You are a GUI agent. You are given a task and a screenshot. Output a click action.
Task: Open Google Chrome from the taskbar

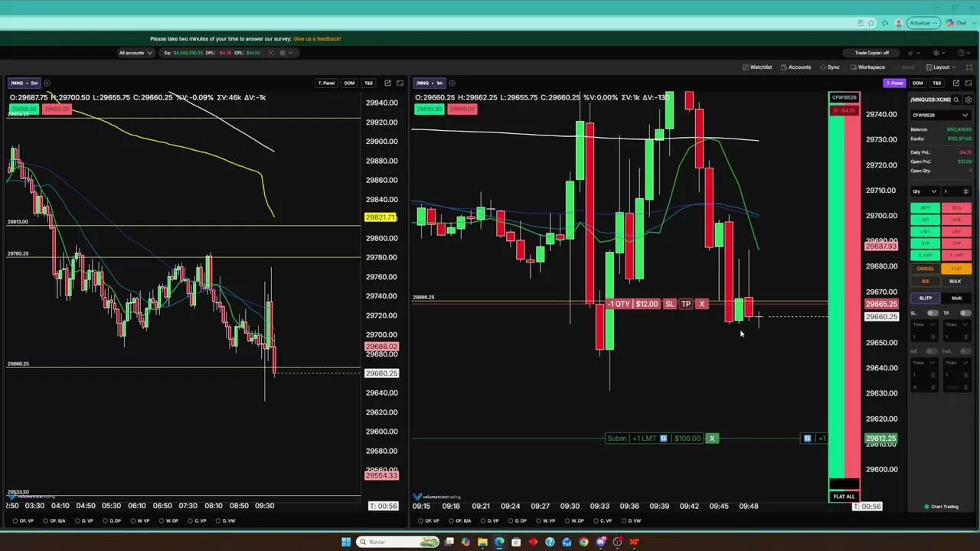583,542
